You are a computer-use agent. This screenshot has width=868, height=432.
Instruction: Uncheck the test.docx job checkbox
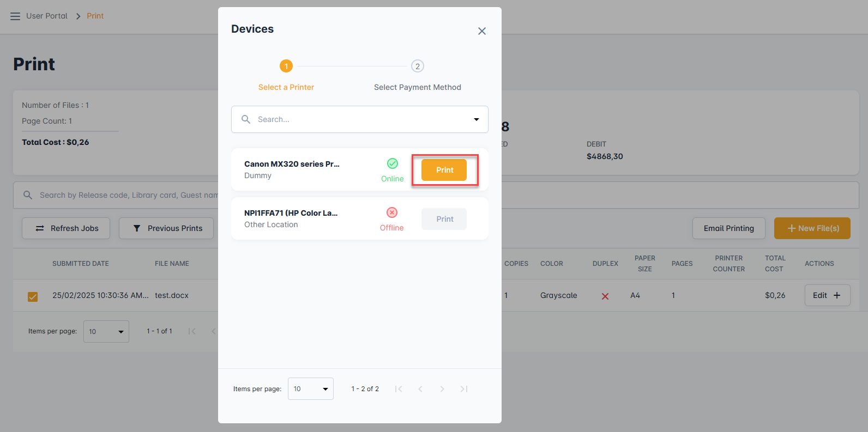[x=33, y=296]
